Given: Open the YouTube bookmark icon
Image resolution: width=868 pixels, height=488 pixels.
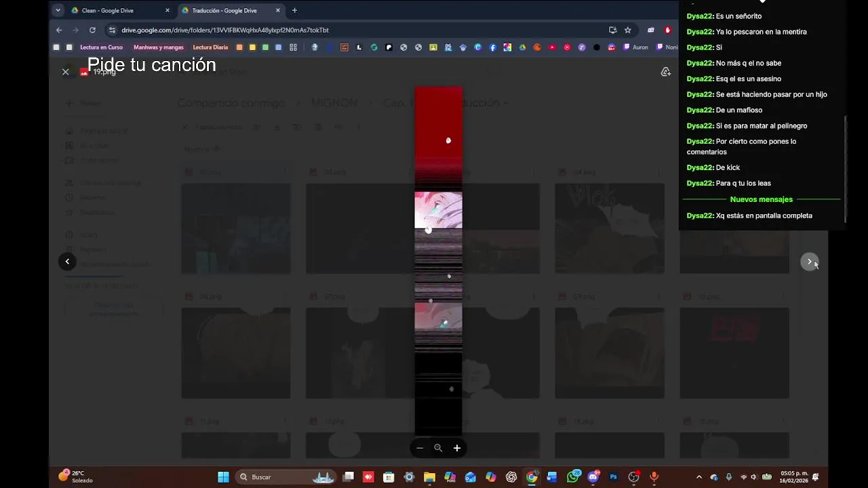Looking at the screenshot, I should (552, 47).
